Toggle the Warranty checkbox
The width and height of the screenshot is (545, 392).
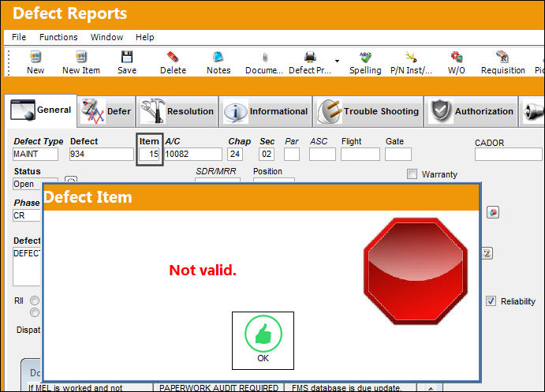click(x=412, y=174)
